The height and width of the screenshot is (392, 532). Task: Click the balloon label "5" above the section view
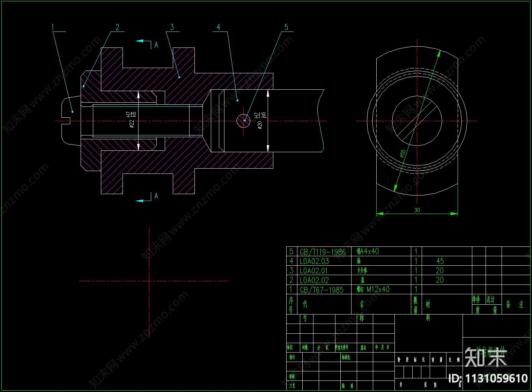pyautogui.click(x=286, y=27)
